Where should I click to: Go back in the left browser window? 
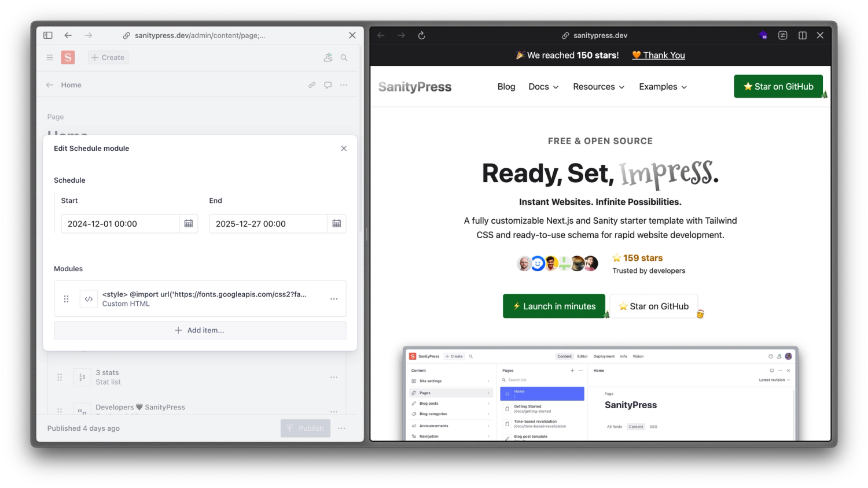coord(68,35)
